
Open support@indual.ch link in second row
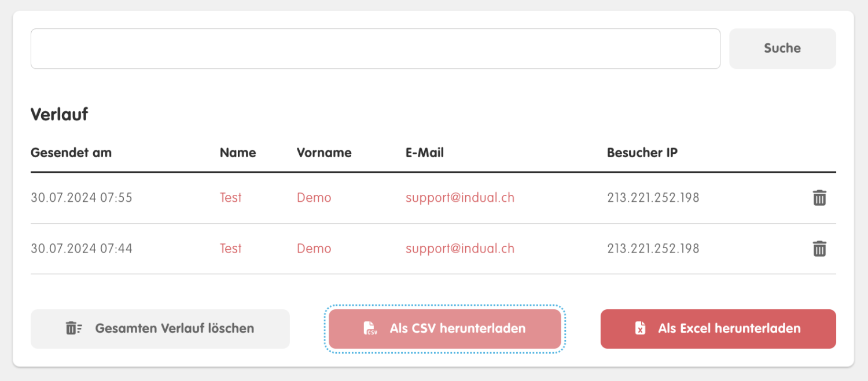click(460, 249)
